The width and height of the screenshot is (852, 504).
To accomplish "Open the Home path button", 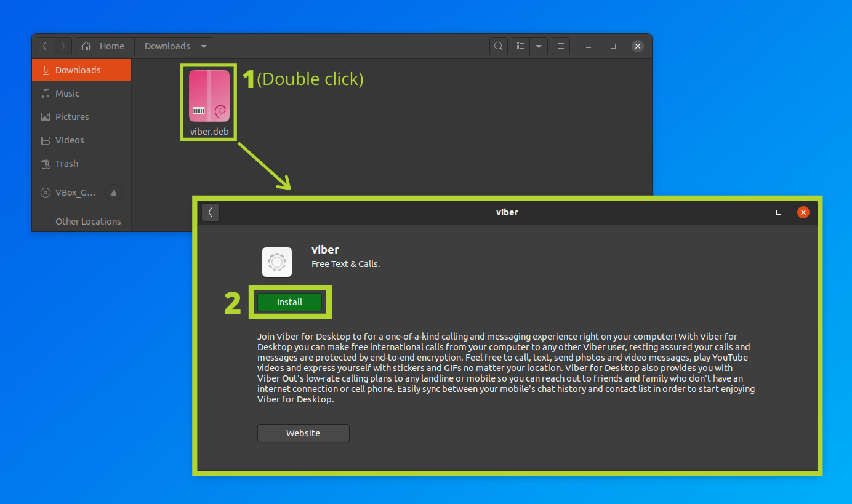I will click(105, 46).
